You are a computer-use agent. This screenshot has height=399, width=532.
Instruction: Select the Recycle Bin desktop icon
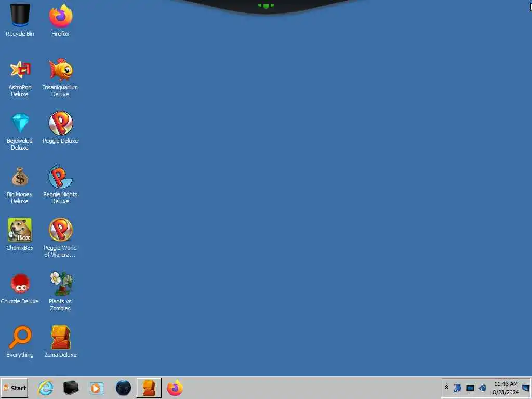point(20,20)
